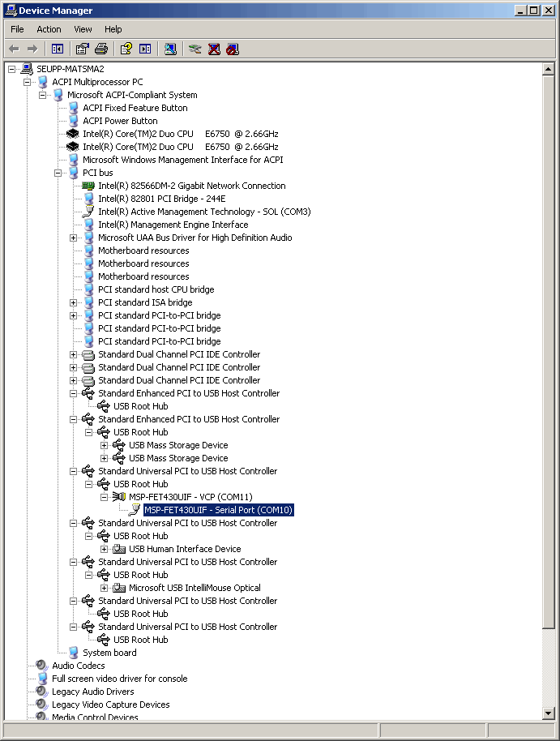Select ACPI Power Button
560x741 pixels.
(120, 121)
